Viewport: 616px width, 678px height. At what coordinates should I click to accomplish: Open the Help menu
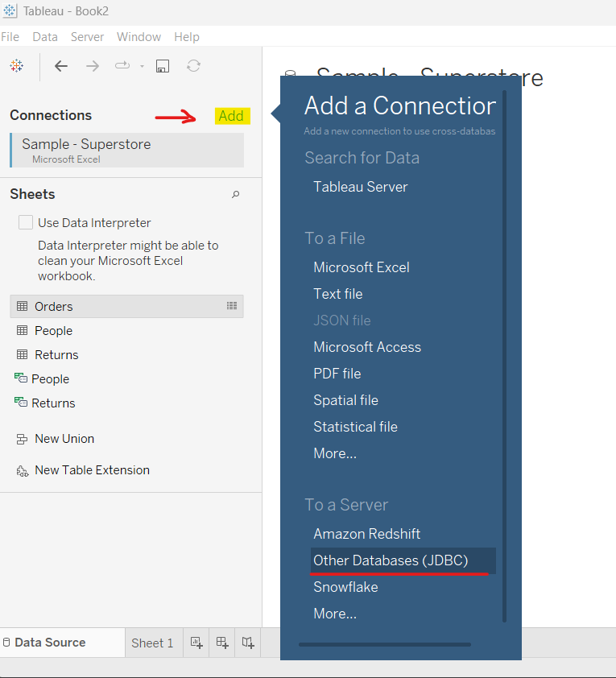187,37
